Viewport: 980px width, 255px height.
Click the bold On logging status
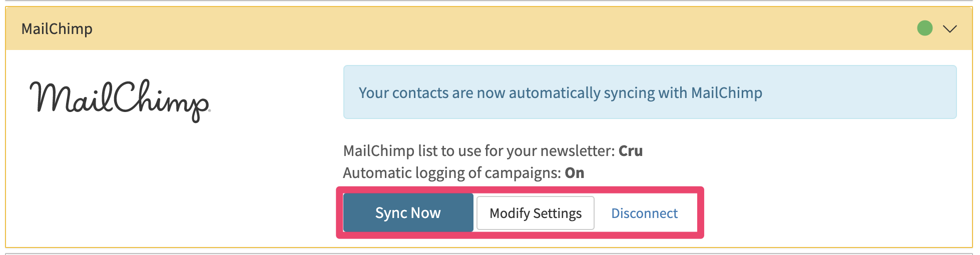point(575,173)
